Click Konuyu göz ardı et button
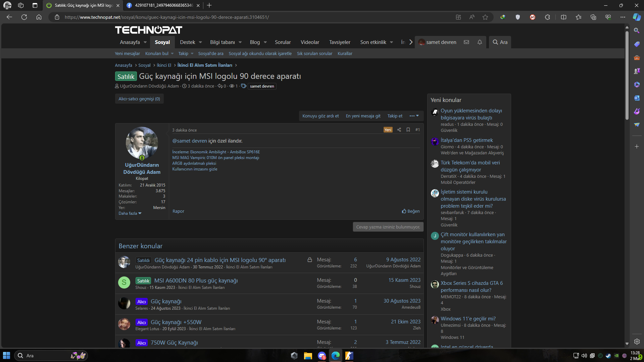 click(x=320, y=116)
